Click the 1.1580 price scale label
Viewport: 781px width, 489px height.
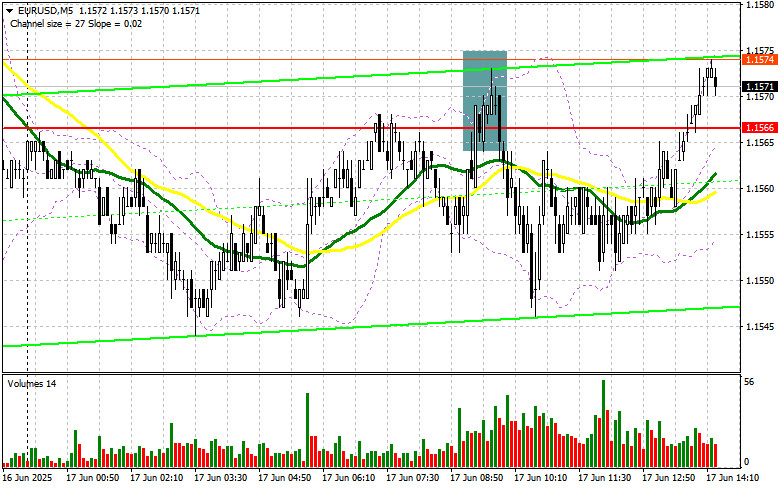(760, 4)
